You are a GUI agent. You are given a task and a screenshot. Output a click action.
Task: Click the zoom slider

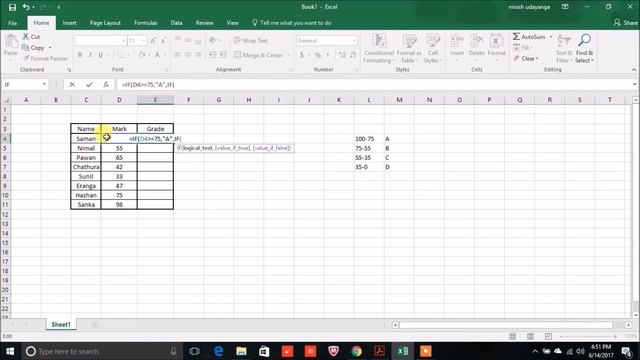tap(588, 336)
